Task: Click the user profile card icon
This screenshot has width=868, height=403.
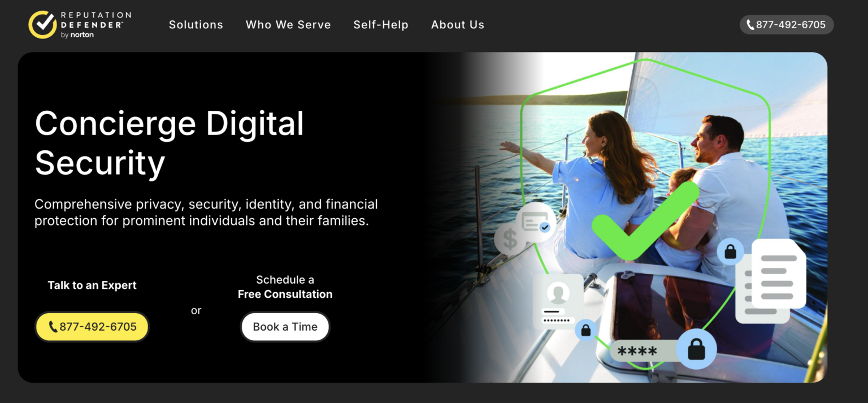Action: click(x=558, y=302)
